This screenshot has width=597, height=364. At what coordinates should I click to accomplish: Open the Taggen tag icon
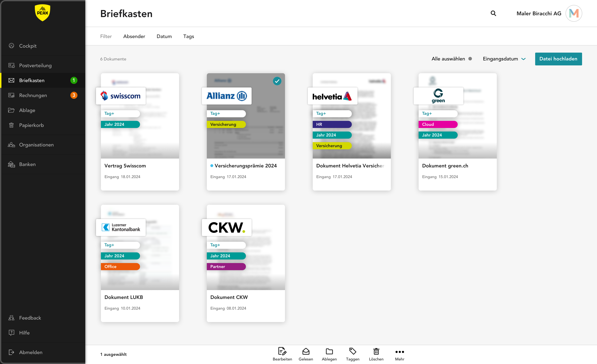coord(353,351)
